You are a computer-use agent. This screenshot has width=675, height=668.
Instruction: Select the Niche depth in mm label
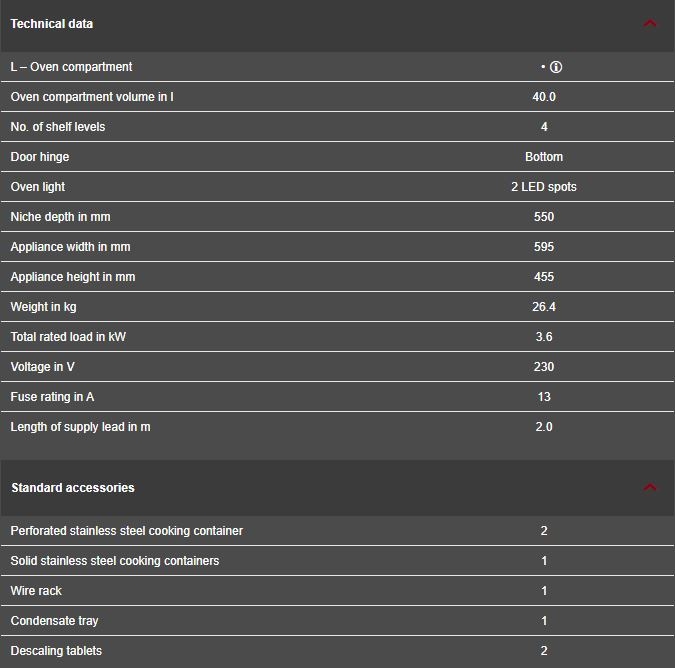60,217
